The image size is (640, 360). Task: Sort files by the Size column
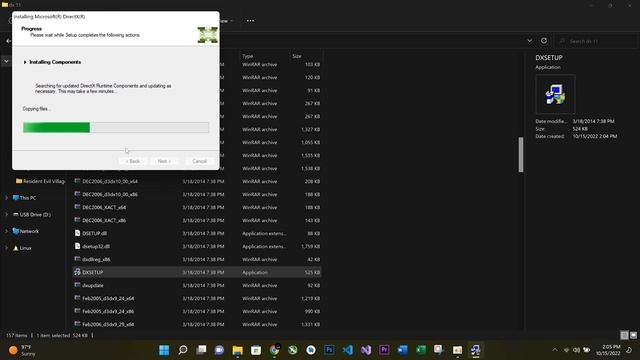coord(297,56)
